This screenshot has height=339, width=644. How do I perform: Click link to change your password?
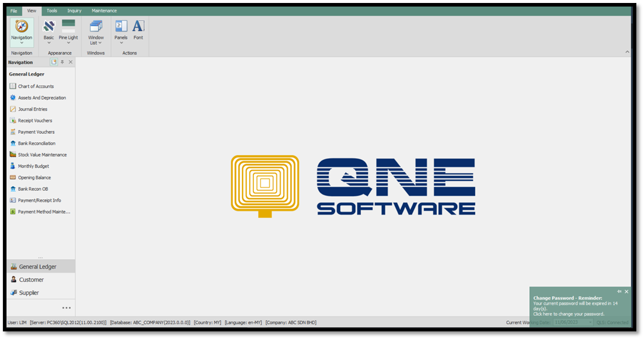(569, 314)
